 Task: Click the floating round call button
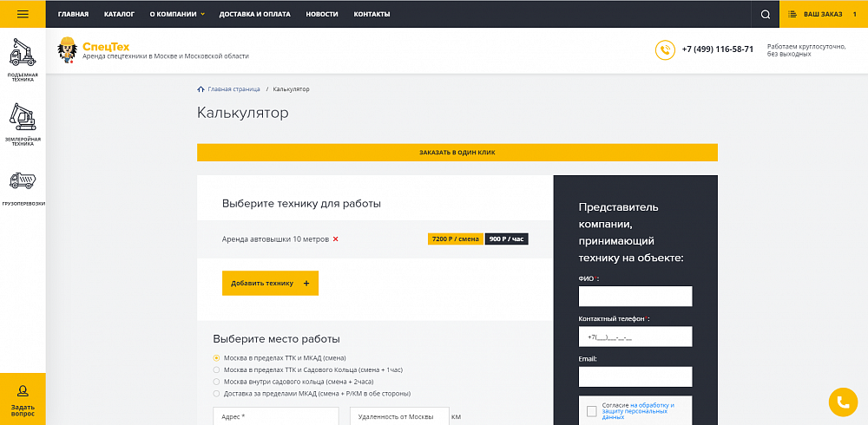[843, 402]
